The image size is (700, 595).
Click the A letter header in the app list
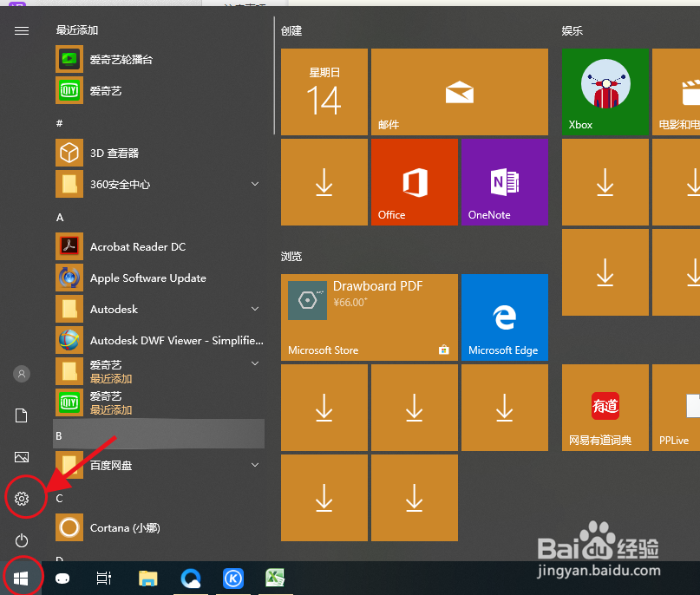click(x=60, y=218)
